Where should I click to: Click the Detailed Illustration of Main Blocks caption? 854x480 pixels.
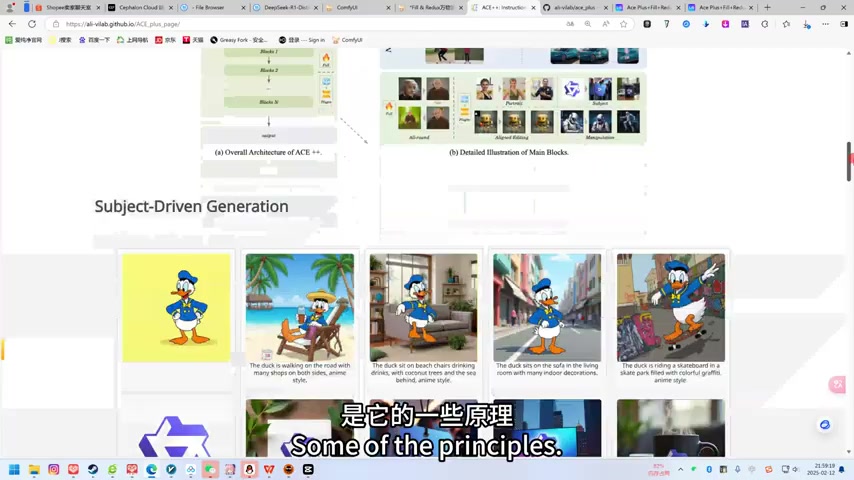pyautogui.click(x=509, y=153)
